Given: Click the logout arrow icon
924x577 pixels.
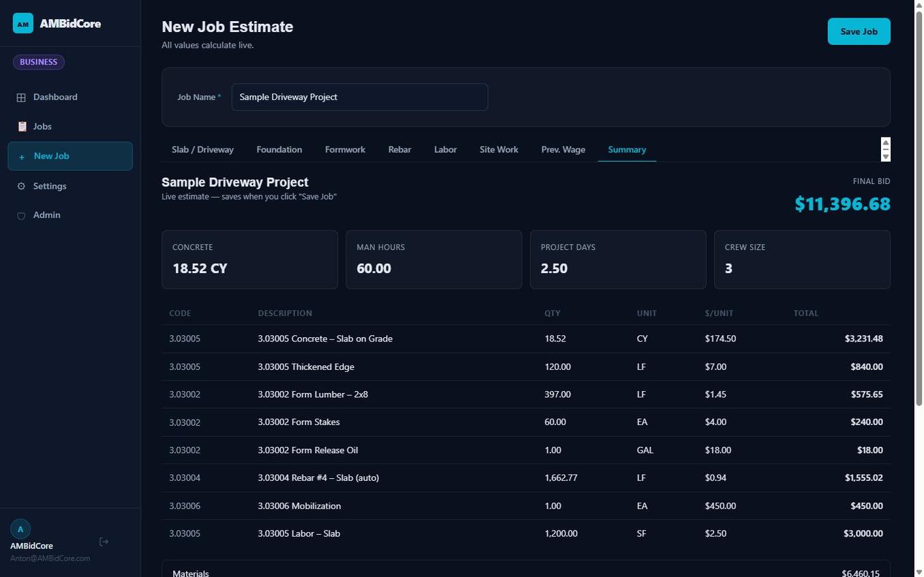Looking at the screenshot, I should click(x=104, y=542).
